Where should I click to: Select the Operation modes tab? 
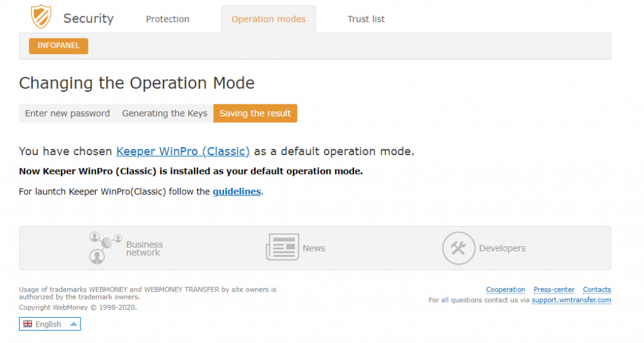pyautogui.click(x=269, y=19)
